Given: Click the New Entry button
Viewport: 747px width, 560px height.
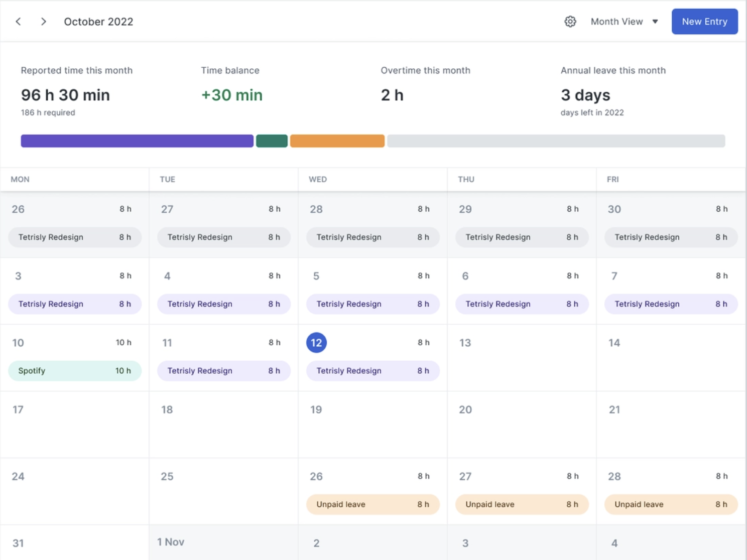Looking at the screenshot, I should tap(704, 22).
